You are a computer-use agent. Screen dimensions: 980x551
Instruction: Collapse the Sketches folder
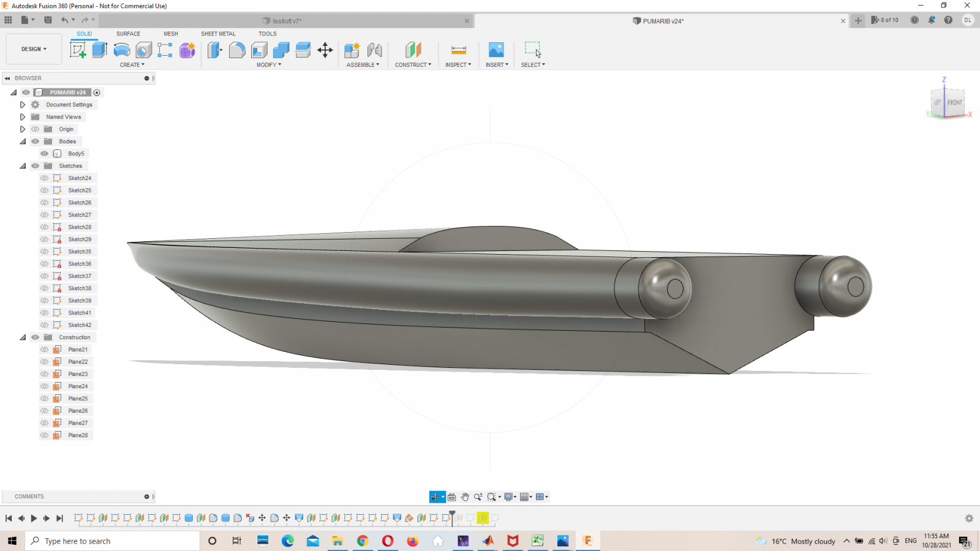click(23, 166)
